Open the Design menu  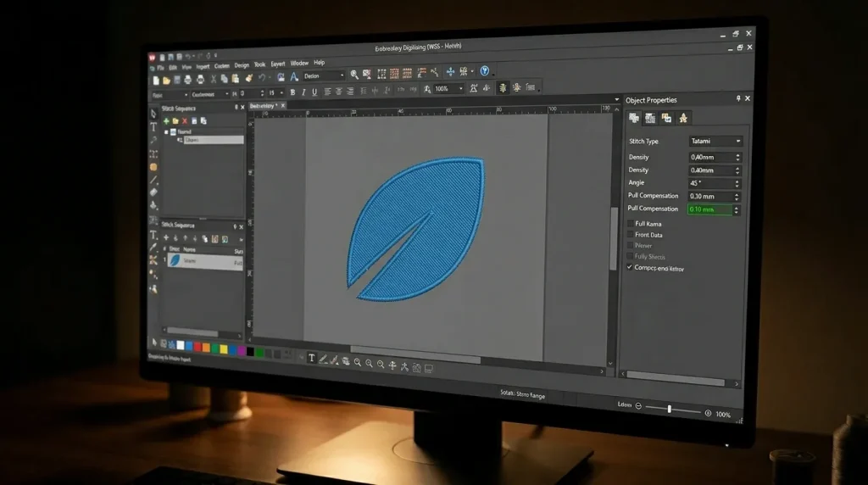coord(242,65)
